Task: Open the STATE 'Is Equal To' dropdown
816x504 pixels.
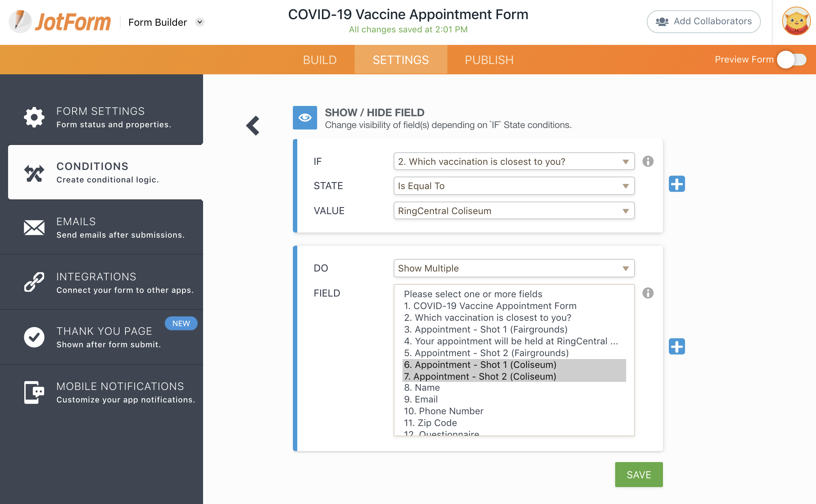Action: click(x=514, y=186)
